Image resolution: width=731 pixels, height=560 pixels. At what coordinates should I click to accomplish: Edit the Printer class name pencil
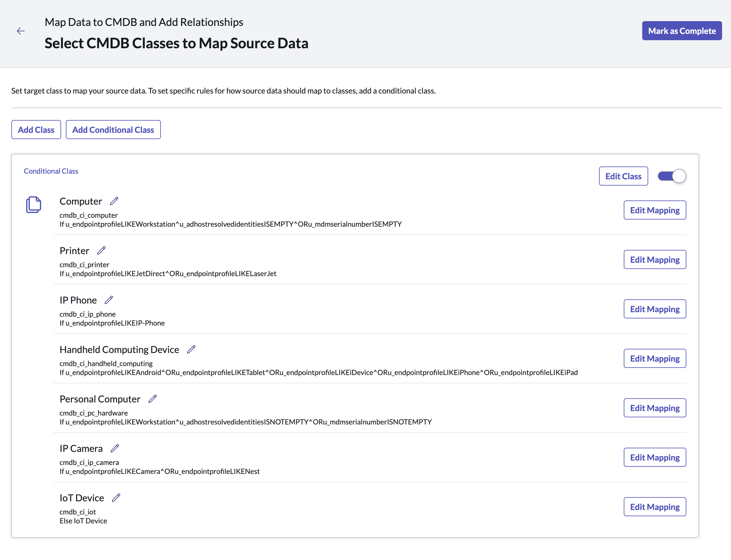coord(101,250)
